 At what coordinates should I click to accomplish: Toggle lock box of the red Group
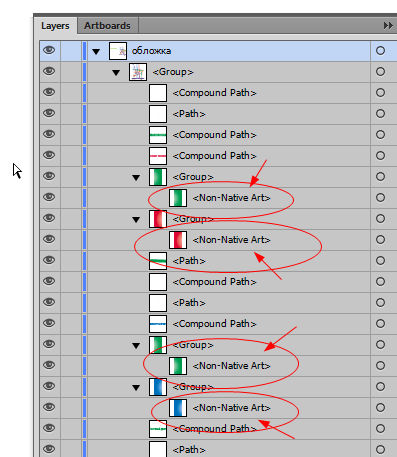click(71, 219)
